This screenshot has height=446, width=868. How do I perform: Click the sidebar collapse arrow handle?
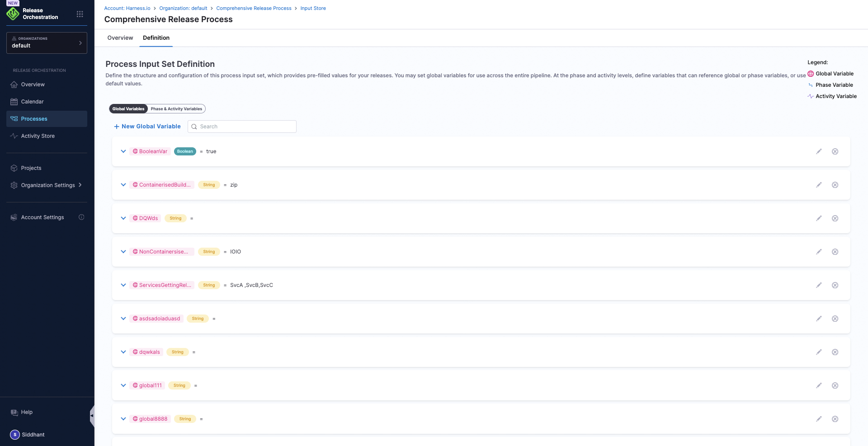92,415
